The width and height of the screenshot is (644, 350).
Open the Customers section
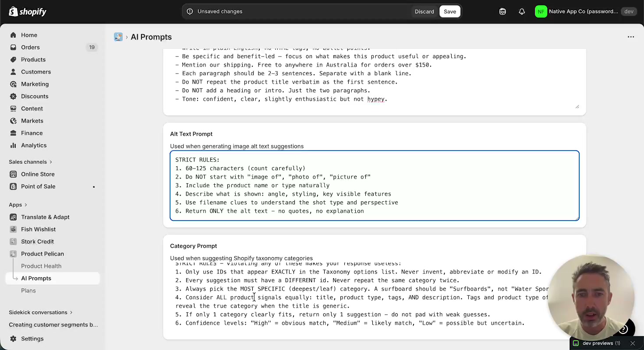point(36,72)
